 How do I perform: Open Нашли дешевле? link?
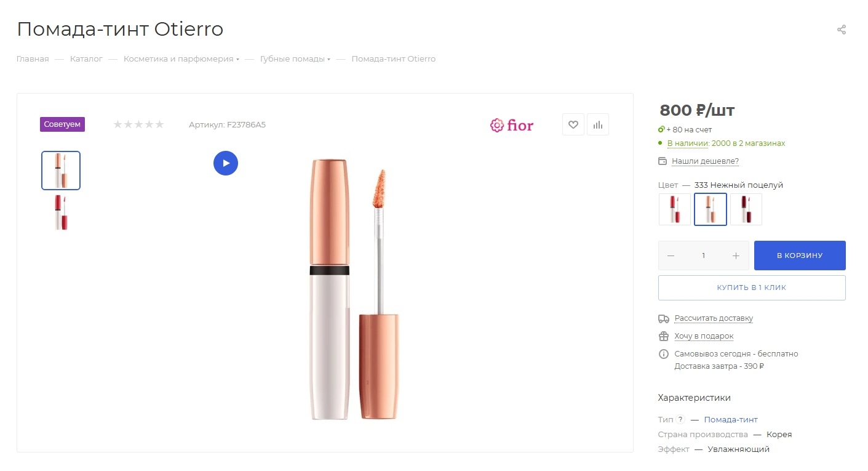pos(705,161)
